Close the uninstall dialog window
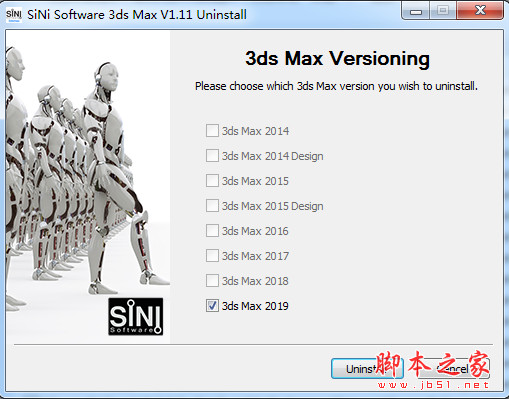509x399 pixels. (x=480, y=11)
